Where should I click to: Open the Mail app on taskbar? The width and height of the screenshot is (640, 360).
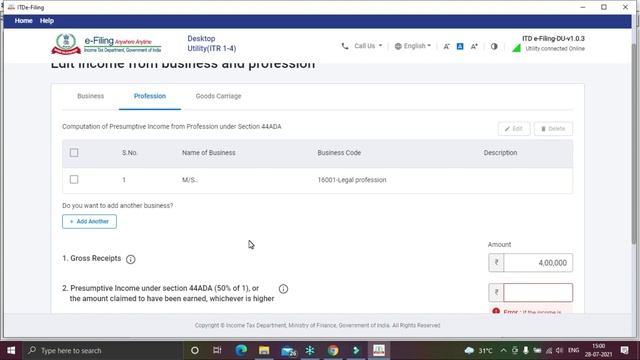click(x=288, y=351)
